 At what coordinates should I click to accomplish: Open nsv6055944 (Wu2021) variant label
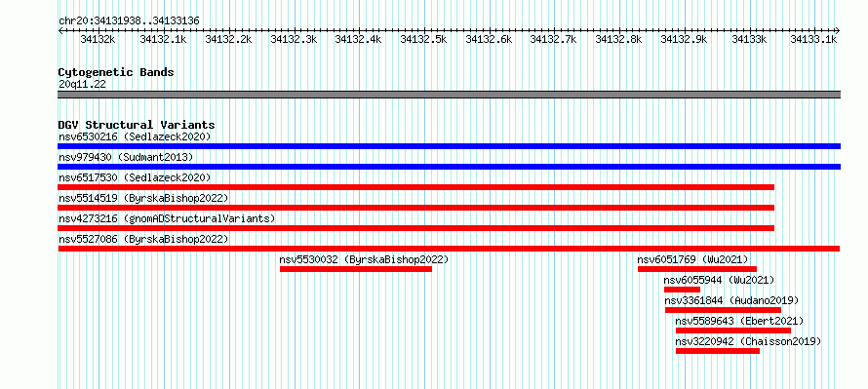719,280
